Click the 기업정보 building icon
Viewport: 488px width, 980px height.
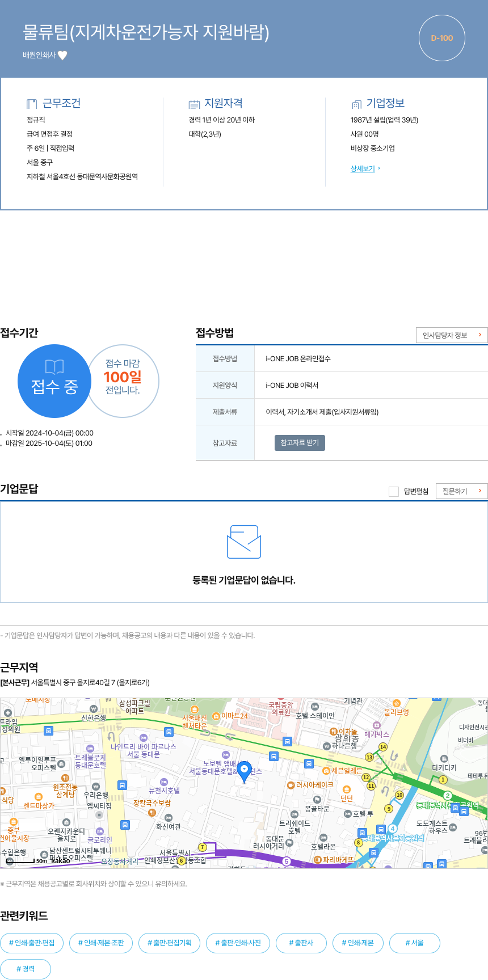[x=356, y=104]
